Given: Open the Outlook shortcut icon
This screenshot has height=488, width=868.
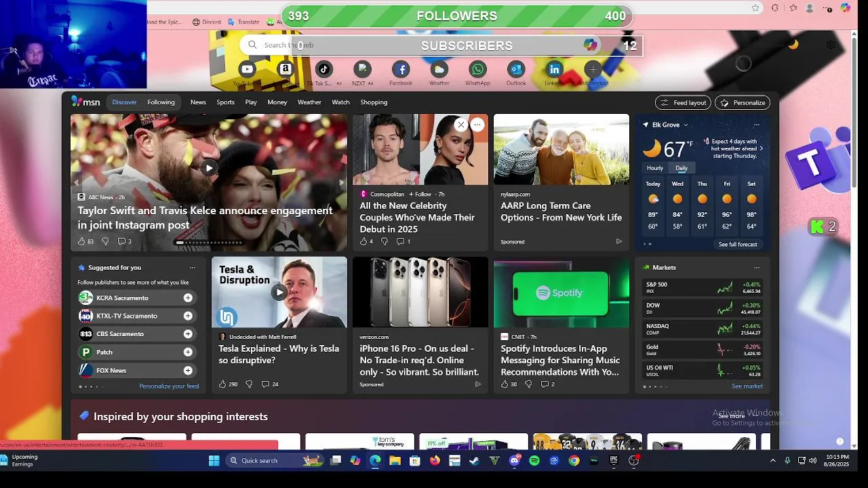Looking at the screenshot, I should pyautogui.click(x=516, y=69).
